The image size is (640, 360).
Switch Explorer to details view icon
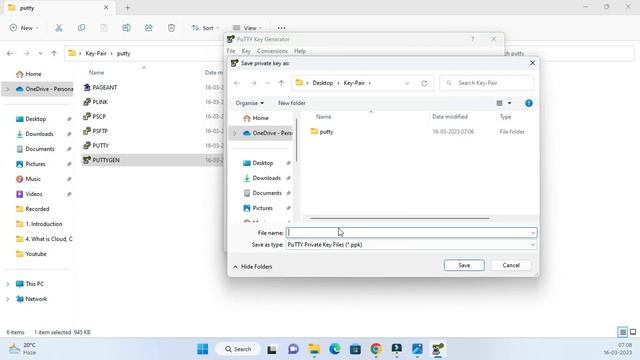pyautogui.click(x=622, y=332)
